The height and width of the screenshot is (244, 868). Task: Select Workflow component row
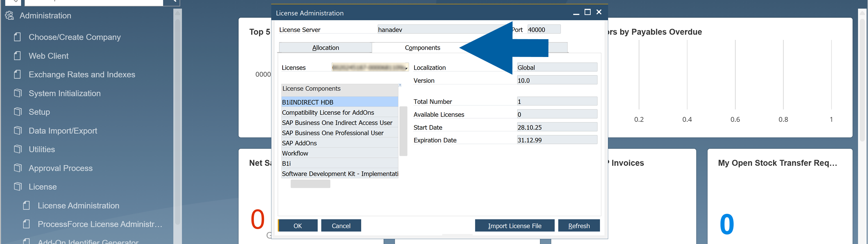point(340,153)
